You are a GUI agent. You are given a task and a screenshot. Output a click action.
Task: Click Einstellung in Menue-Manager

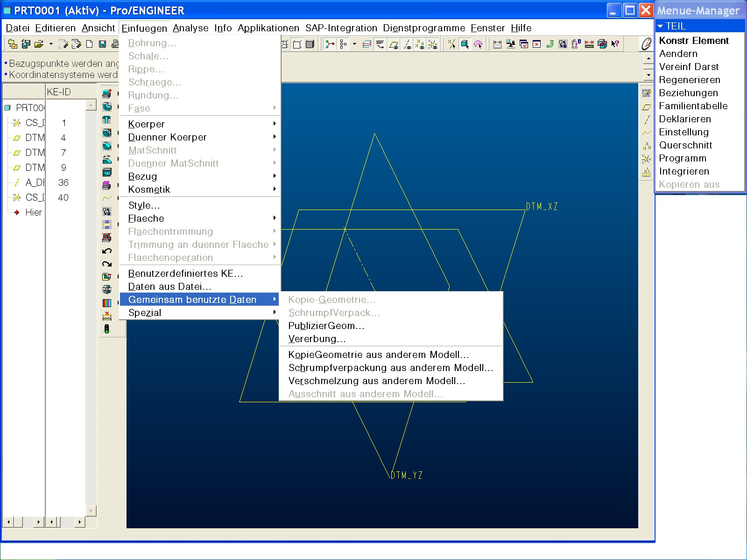coord(684,132)
